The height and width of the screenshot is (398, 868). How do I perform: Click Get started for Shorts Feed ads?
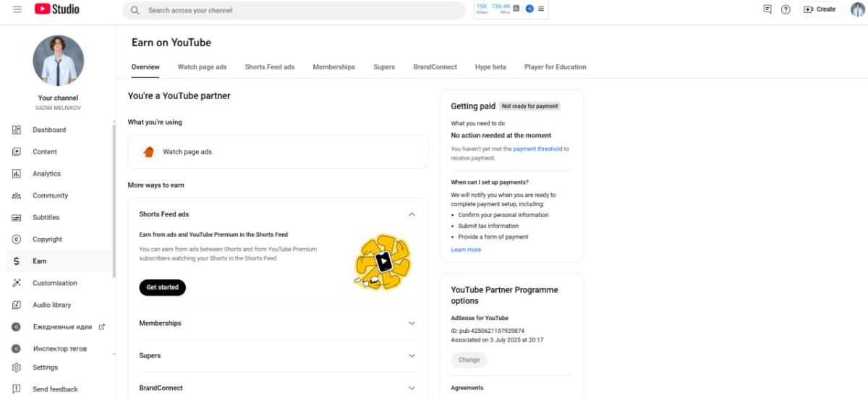(x=162, y=287)
